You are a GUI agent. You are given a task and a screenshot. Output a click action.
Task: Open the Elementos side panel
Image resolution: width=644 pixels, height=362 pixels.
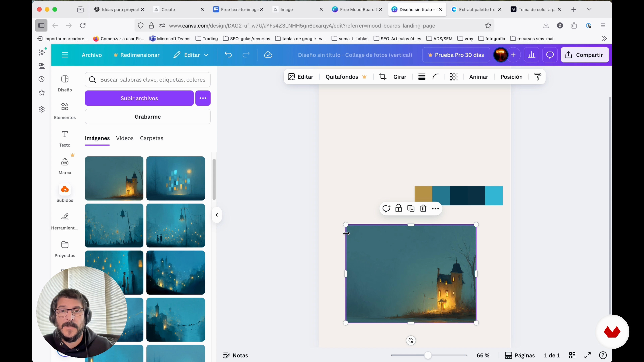[65, 111]
